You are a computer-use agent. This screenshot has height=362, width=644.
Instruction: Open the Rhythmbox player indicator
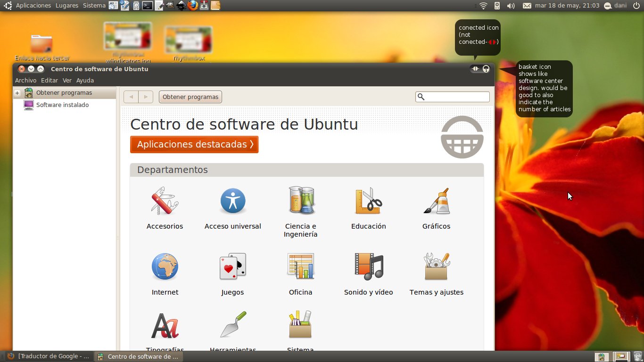tap(497, 6)
